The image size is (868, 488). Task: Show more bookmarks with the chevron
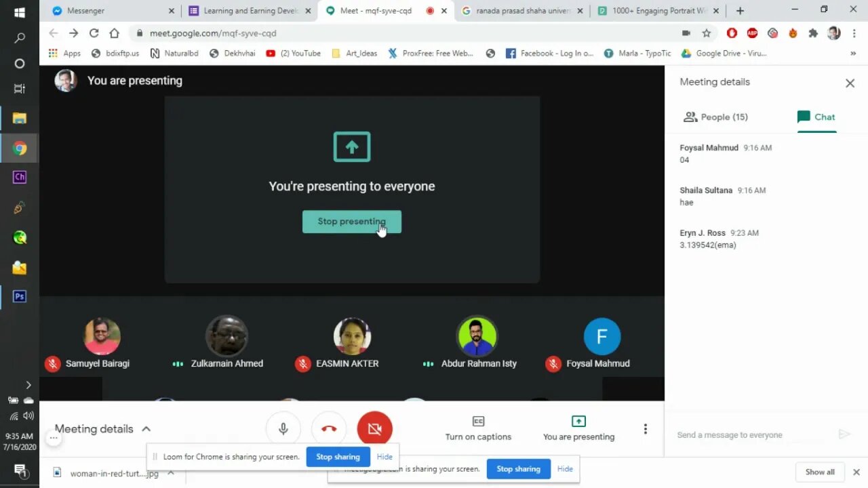pyautogui.click(x=853, y=54)
